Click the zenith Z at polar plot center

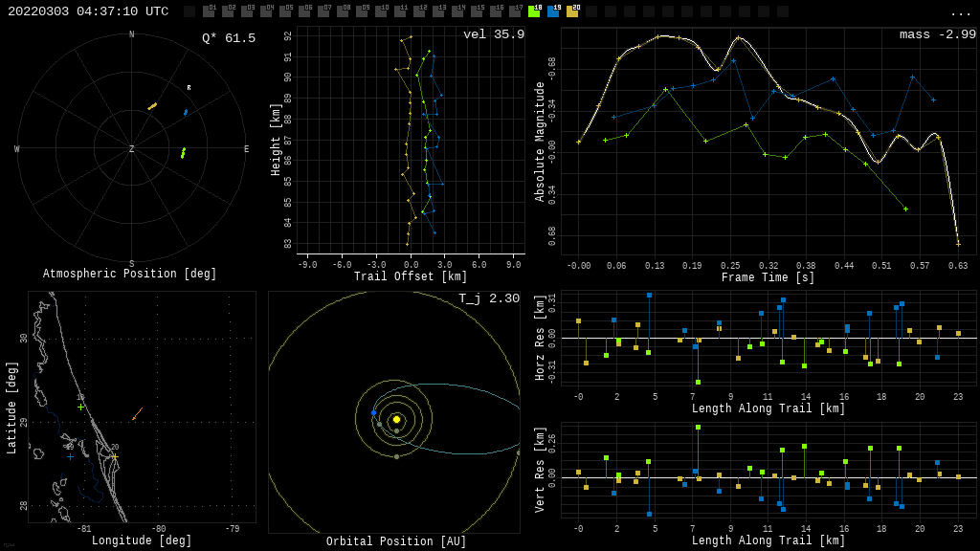[x=132, y=149]
